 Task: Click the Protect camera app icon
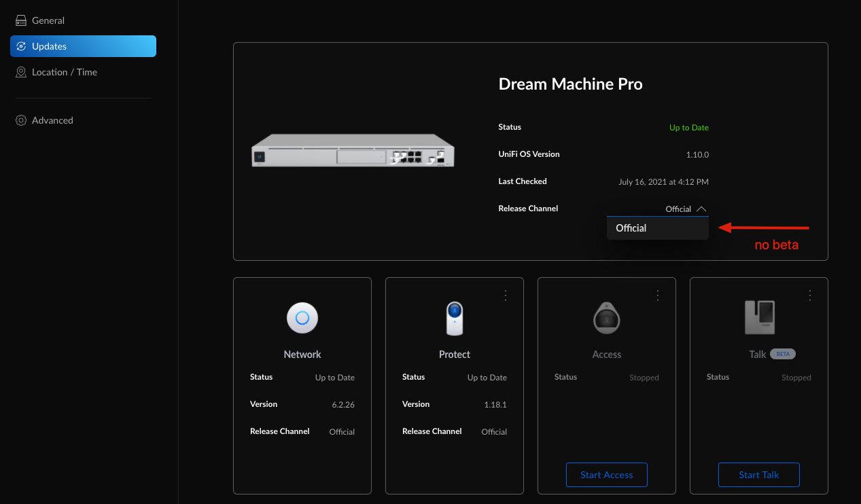(455, 318)
